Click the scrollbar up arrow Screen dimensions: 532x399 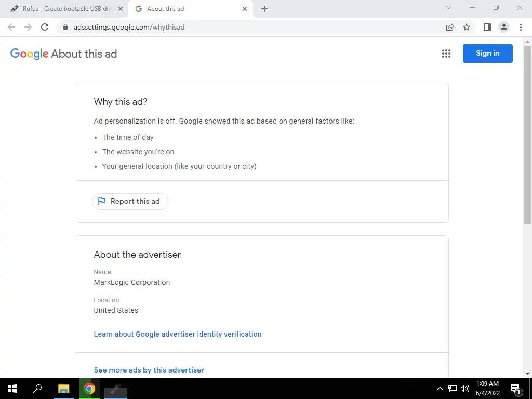(x=527, y=42)
